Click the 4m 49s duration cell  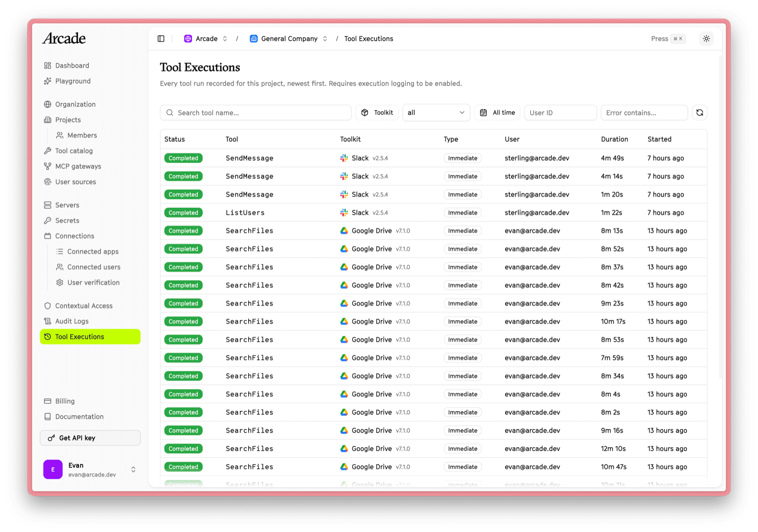(x=612, y=158)
